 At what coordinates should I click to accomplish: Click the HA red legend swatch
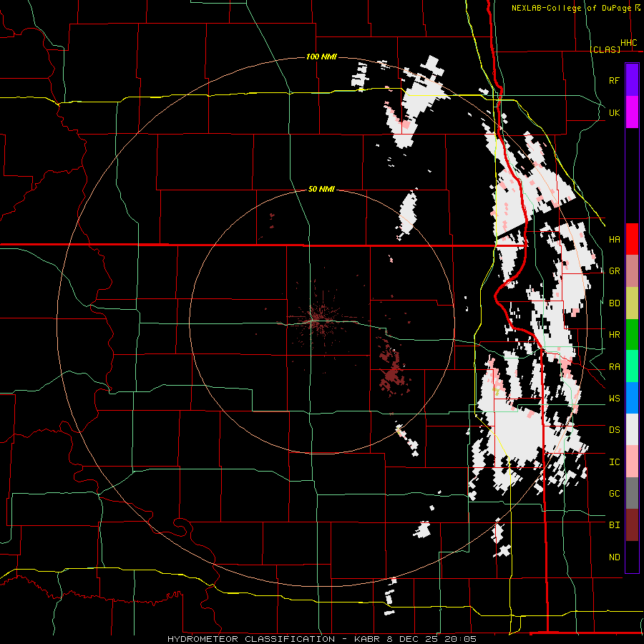[x=632, y=239]
